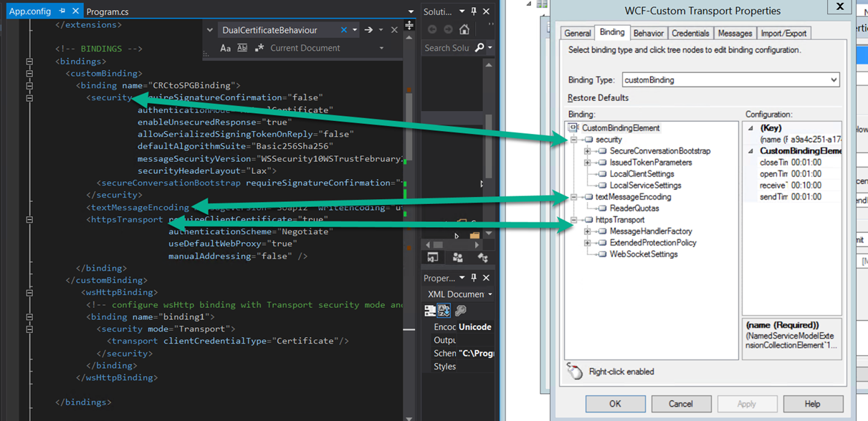This screenshot has height=421, width=868.
Task: Open the Binding Type combo box
Action: 834,80
